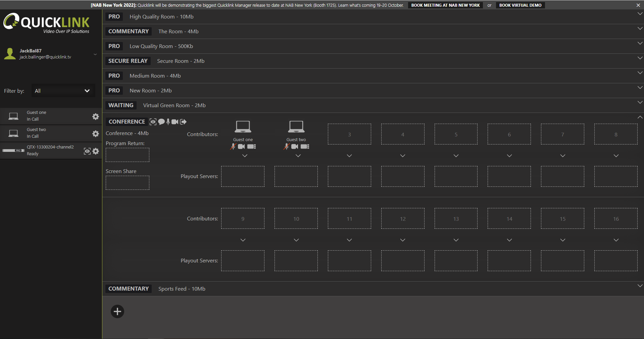Image resolution: width=644 pixels, height=339 pixels.
Task: Expand the High Quality Room - 10Mb row
Action: (x=640, y=14)
